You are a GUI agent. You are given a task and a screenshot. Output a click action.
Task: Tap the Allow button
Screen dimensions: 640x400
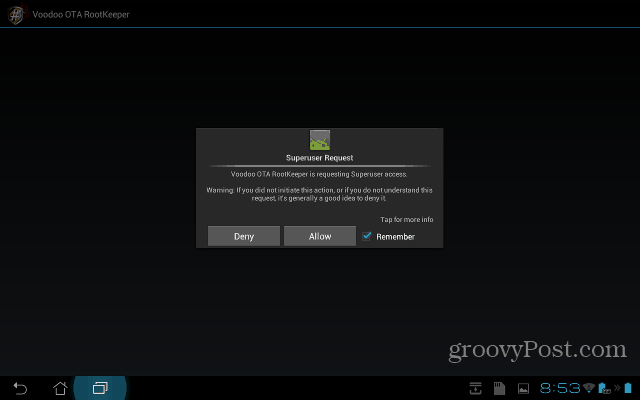320,236
